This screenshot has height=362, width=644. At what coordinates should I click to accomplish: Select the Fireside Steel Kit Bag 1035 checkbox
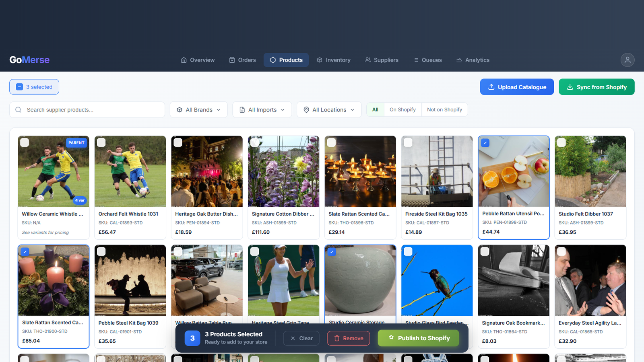coord(408,142)
